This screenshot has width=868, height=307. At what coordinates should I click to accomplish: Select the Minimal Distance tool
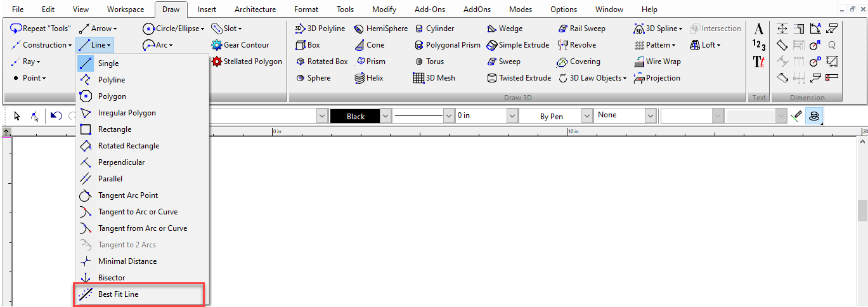click(x=142, y=261)
